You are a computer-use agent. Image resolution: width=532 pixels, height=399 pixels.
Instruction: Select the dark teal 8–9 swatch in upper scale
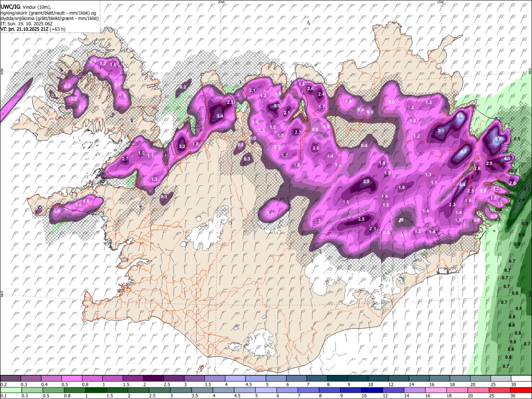337,378
